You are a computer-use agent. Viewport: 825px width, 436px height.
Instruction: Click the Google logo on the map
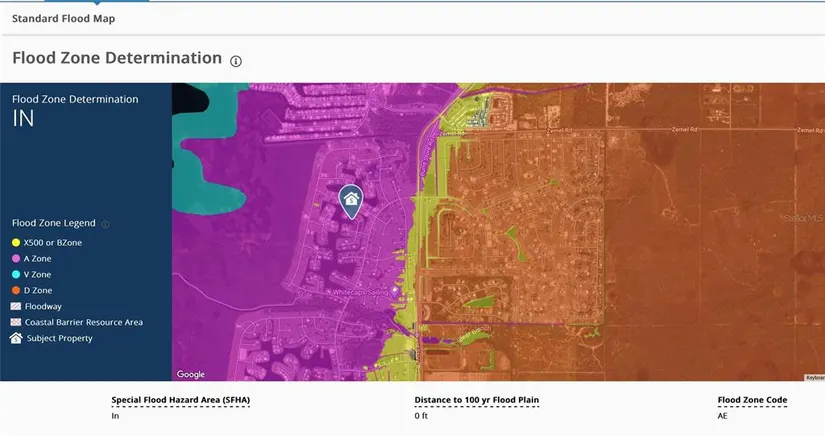click(190, 374)
